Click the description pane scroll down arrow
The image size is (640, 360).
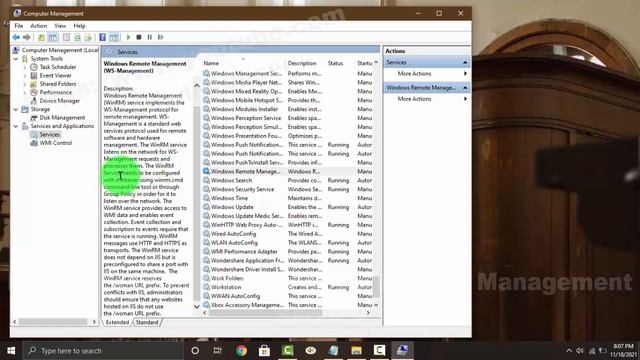(196, 306)
